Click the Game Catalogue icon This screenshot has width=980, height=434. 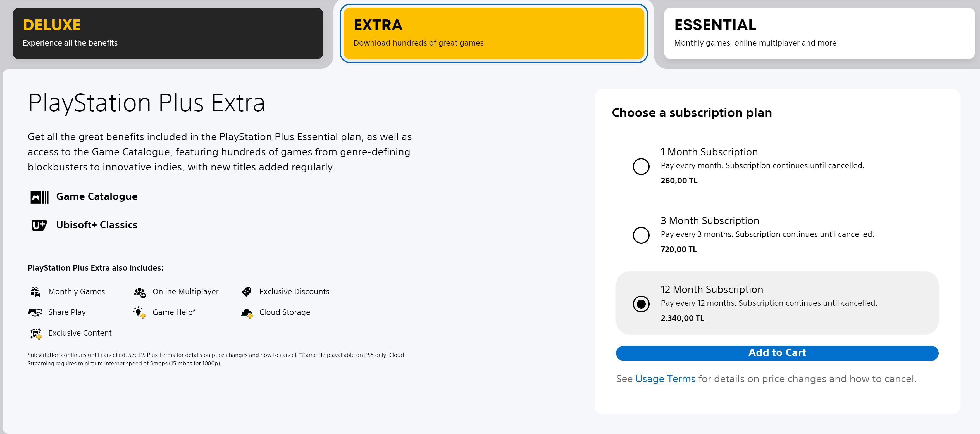click(x=40, y=197)
